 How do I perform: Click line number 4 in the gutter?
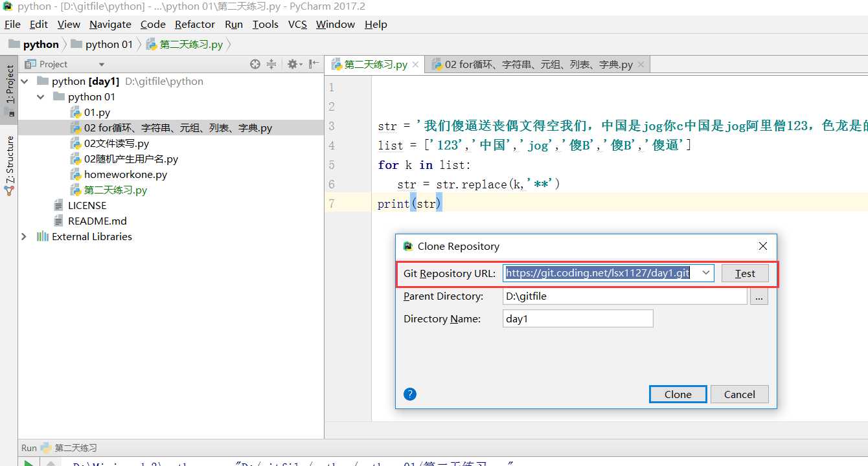click(332, 146)
